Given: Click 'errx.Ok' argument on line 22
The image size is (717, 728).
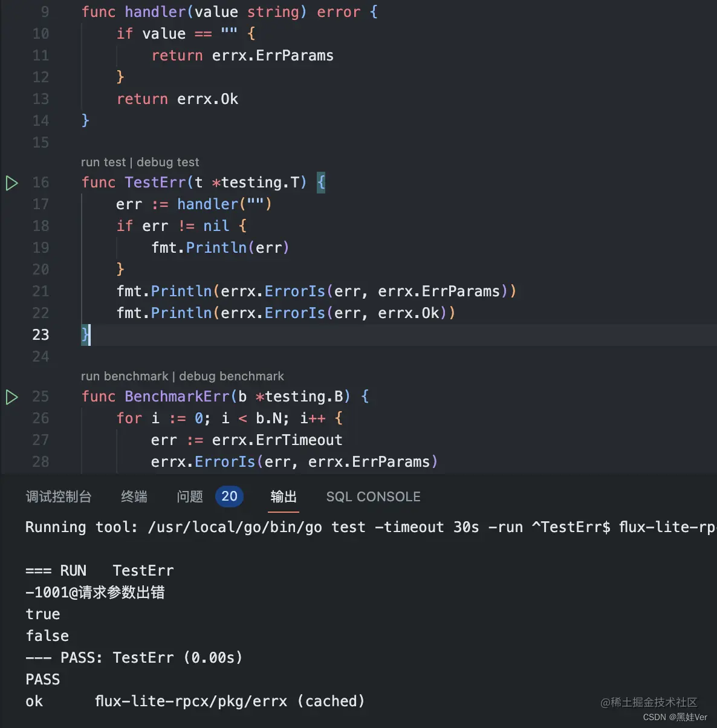Looking at the screenshot, I should [409, 313].
